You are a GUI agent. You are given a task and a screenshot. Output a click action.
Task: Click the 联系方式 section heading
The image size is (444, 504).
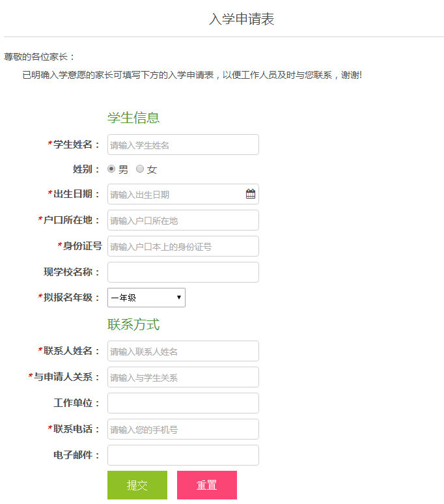[x=133, y=324]
